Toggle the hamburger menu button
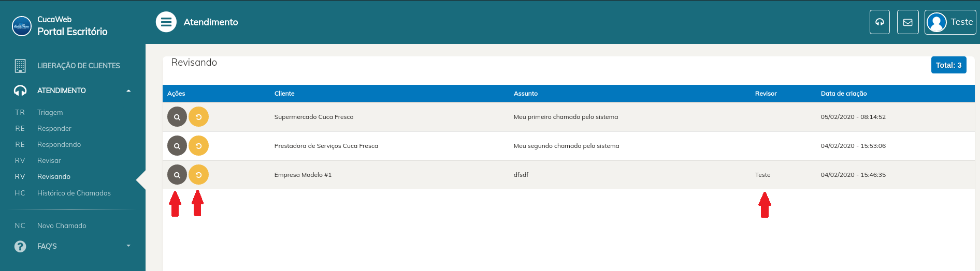Screen dimensions: 980x271 (x=166, y=22)
